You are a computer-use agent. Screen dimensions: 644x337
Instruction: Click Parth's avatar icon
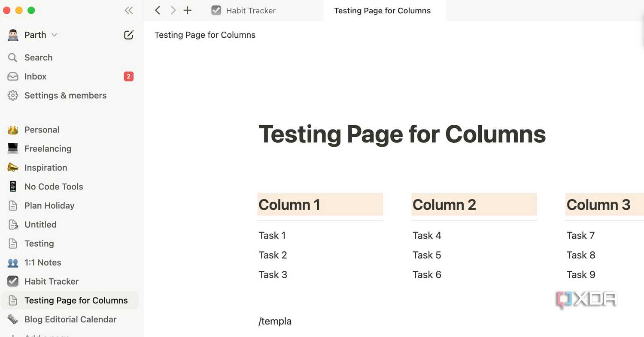tap(13, 35)
